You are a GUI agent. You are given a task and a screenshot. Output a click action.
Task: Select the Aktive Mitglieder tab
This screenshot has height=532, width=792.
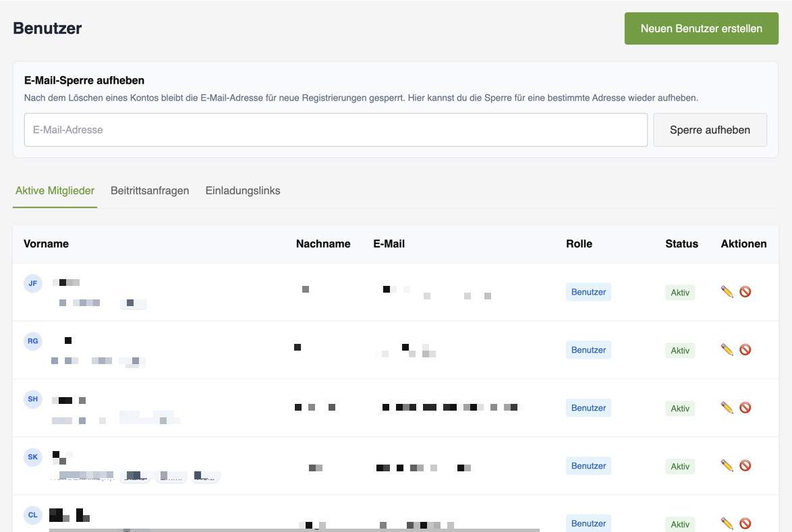(55, 191)
